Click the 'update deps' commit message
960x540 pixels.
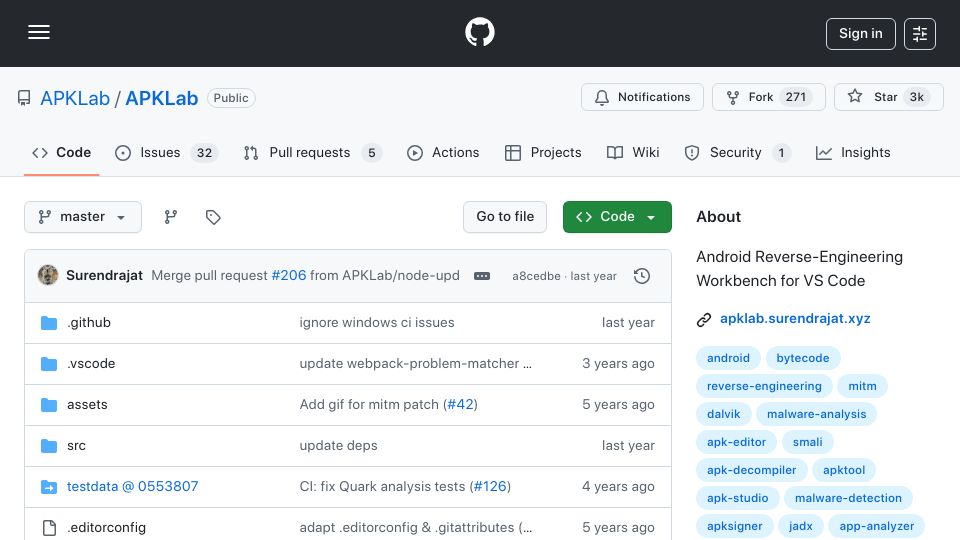pos(338,446)
